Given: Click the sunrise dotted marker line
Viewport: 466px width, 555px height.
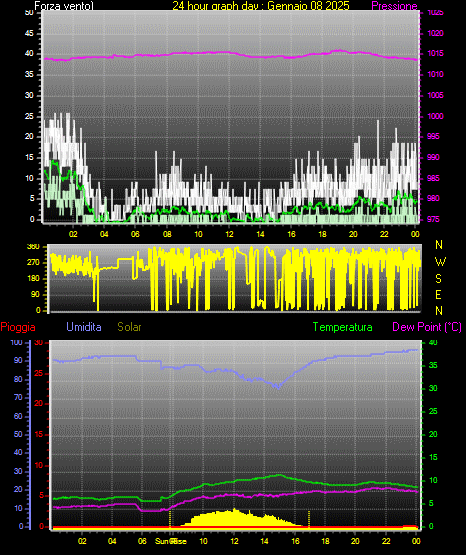Looking at the screenshot, I should click(x=170, y=519).
